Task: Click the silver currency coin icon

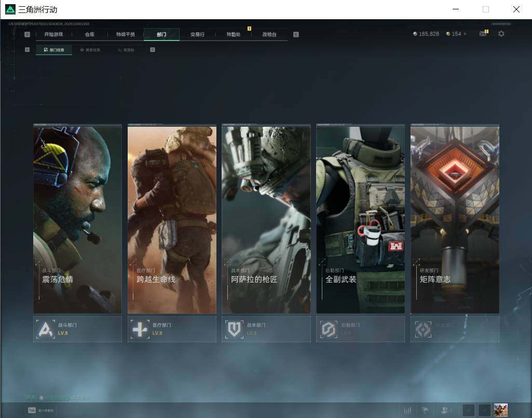Action: [x=415, y=34]
